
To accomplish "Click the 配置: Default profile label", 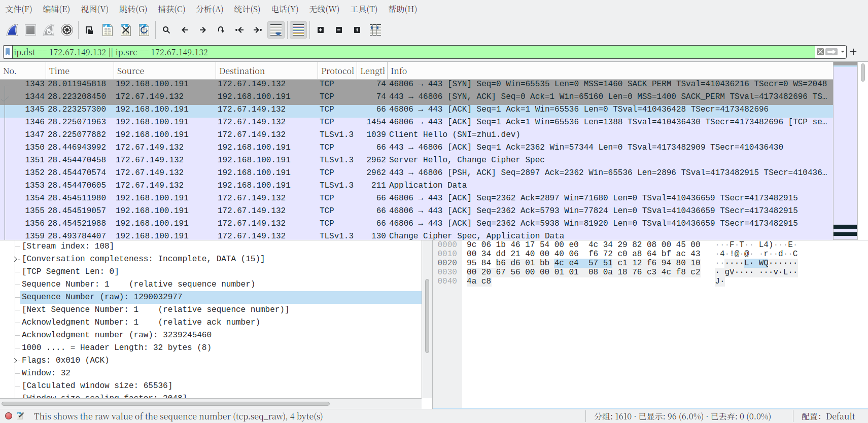I will (x=828, y=416).
